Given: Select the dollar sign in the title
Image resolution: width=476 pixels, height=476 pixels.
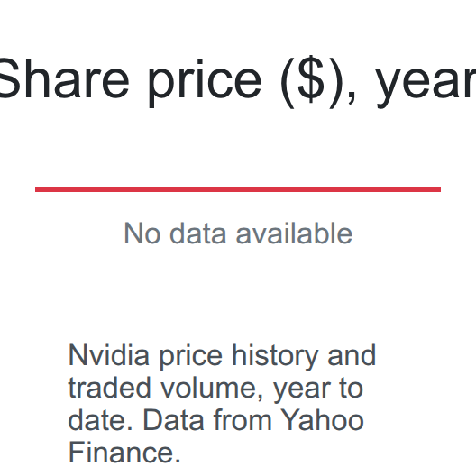Looking at the screenshot, I should point(310,80).
